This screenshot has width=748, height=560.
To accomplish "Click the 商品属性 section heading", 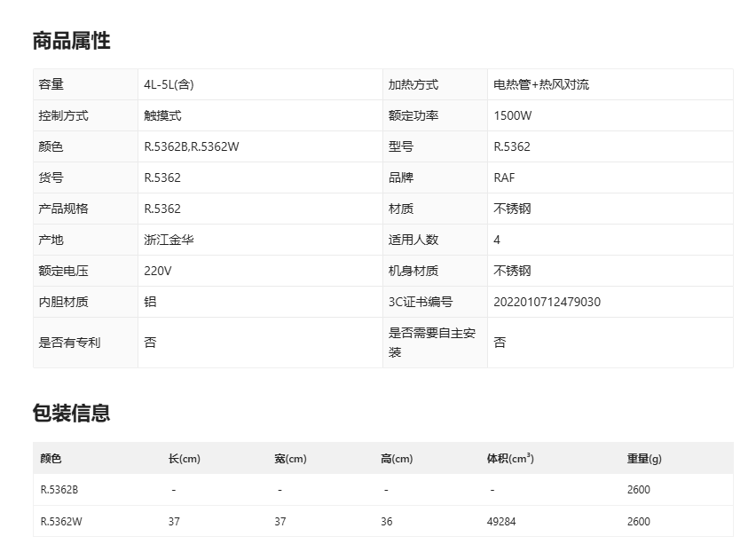I will (71, 41).
